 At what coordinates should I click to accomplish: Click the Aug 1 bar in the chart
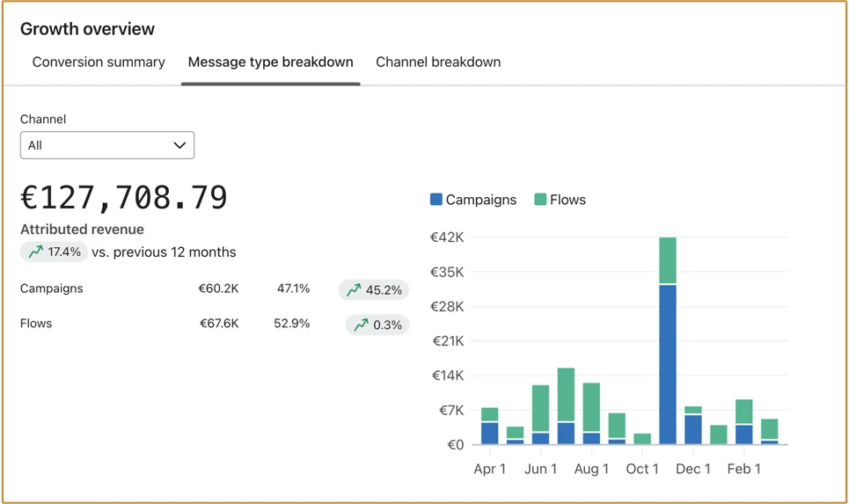point(591,413)
